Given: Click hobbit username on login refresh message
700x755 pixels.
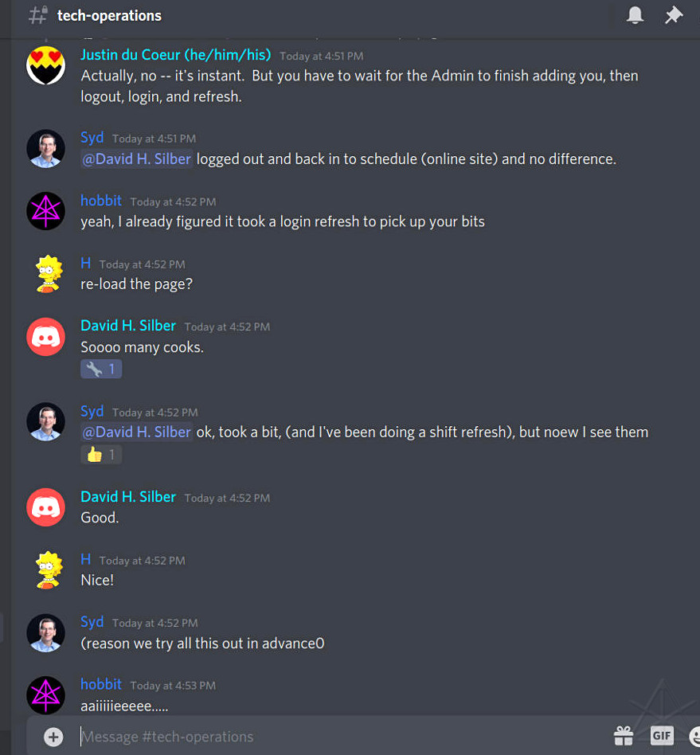Looking at the screenshot, I should 101,201.
